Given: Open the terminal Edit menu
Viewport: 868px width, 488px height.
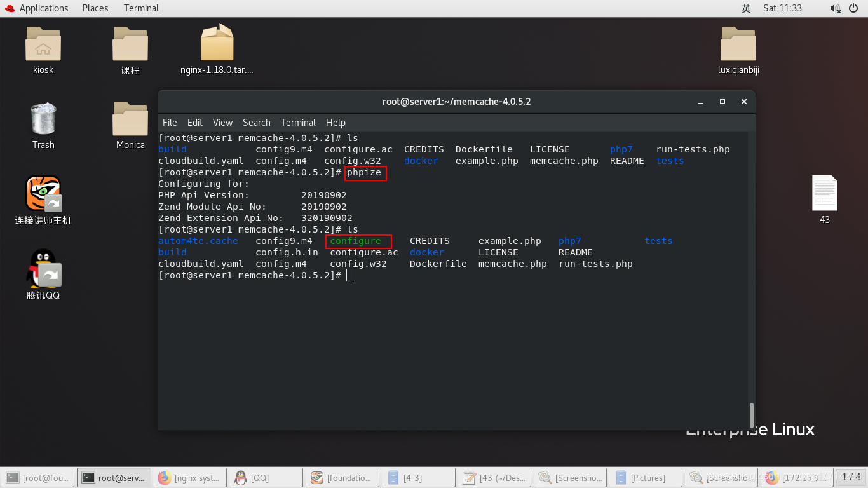Looking at the screenshot, I should pyautogui.click(x=195, y=123).
